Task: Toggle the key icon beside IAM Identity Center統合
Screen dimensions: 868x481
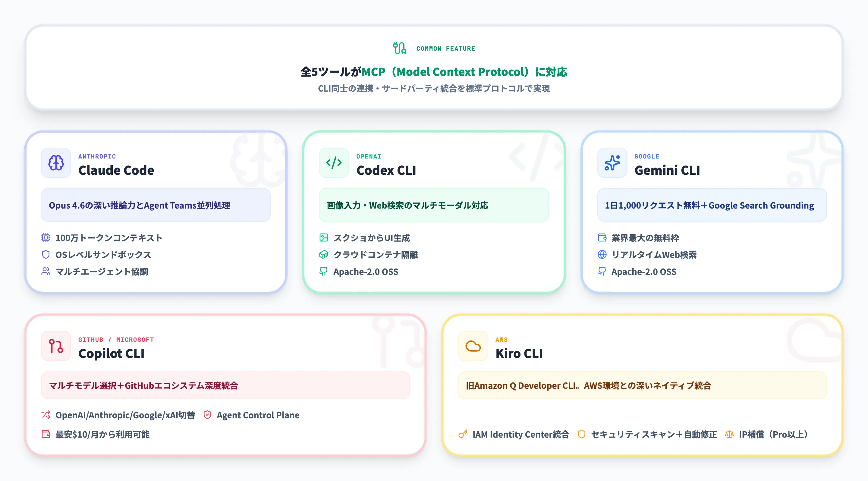Action: pyautogui.click(x=463, y=435)
